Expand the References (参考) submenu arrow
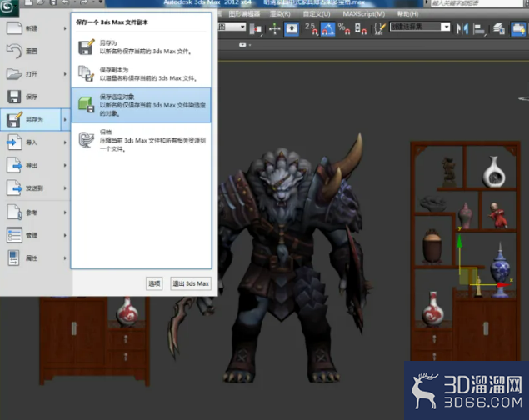The image size is (529, 420). [x=65, y=212]
